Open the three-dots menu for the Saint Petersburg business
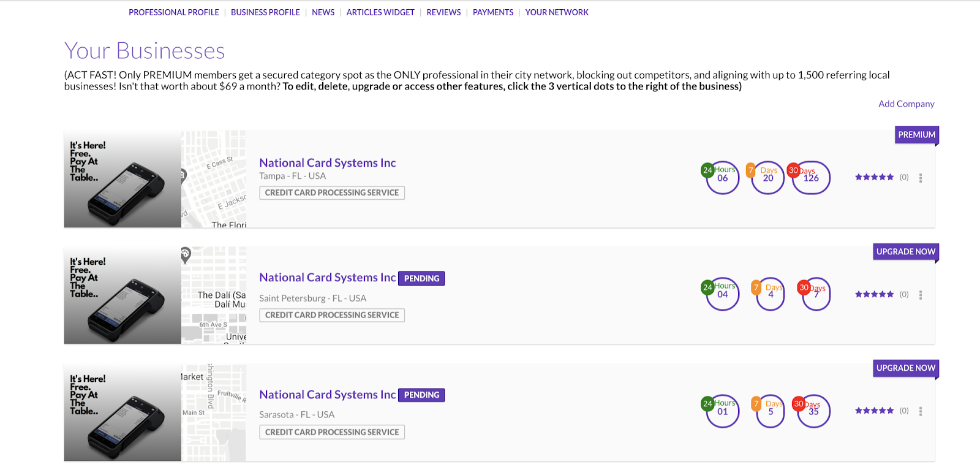The height and width of the screenshot is (467, 980). click(921, 295)
